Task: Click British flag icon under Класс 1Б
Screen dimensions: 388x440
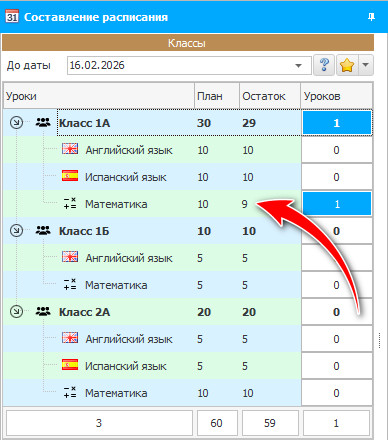Action: tap(70, 257)
